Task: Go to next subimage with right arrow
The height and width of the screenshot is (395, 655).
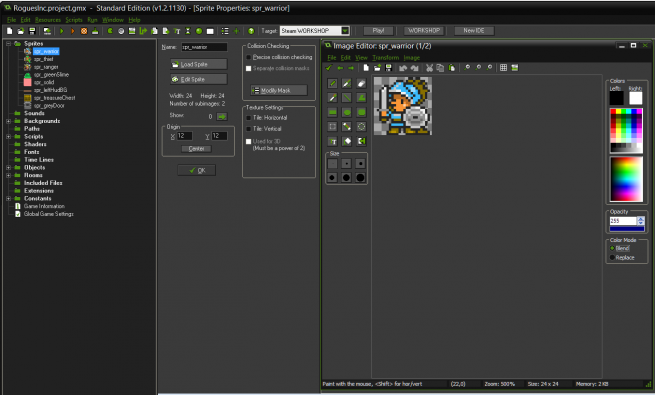Action: (351, 68)
